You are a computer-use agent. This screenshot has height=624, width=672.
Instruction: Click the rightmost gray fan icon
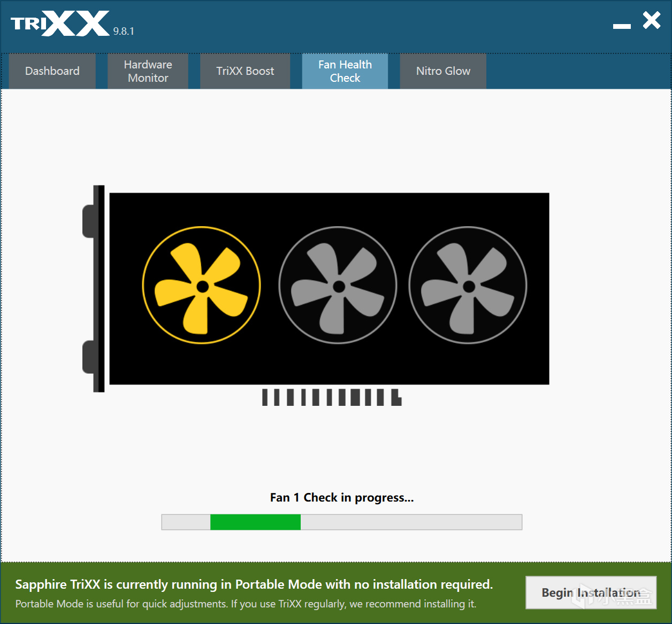pos(468,286)
